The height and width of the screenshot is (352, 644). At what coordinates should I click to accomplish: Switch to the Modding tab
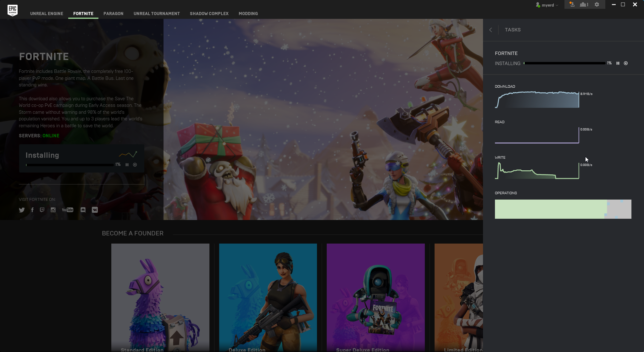[x=248, y=14]
